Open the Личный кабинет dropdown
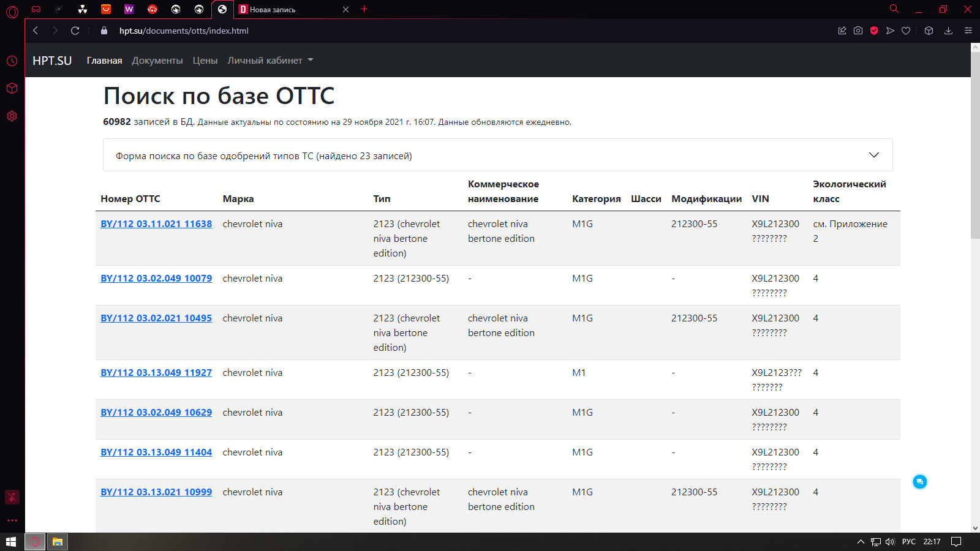Screen dimensions: 980x551 [270, 61]
